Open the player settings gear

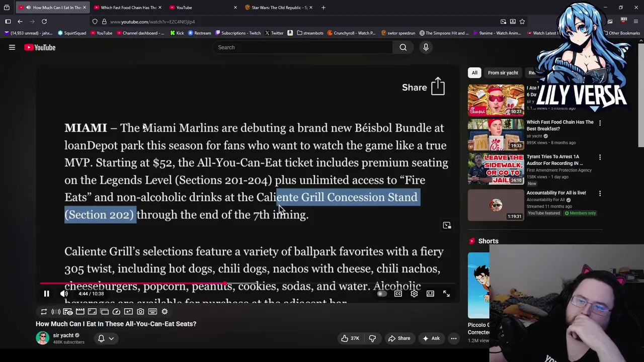414,294
